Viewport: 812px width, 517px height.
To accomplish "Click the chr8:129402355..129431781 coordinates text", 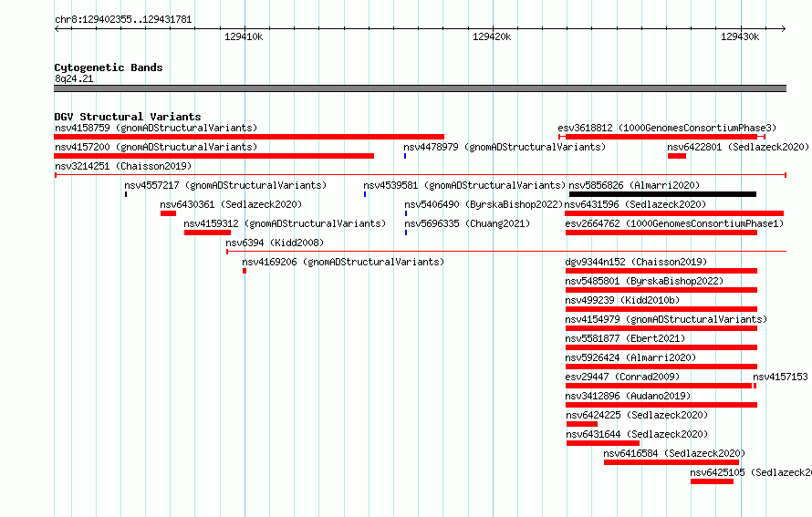I will pos(123,19).
